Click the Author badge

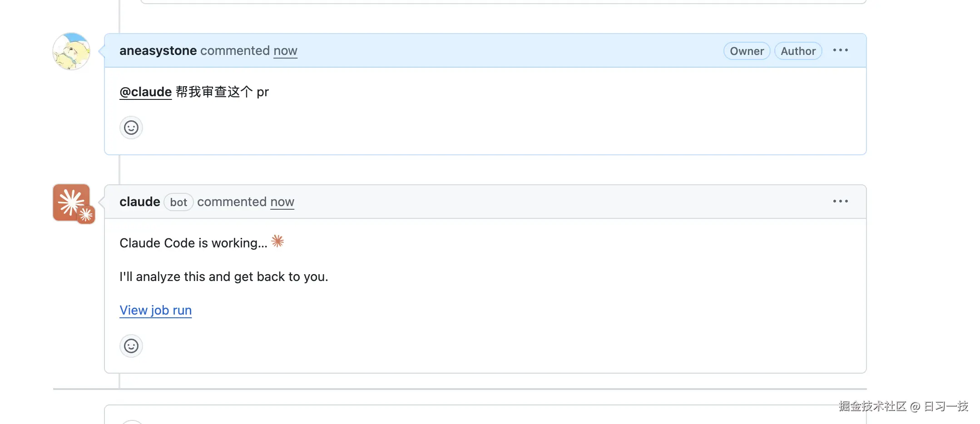point(798,51)
